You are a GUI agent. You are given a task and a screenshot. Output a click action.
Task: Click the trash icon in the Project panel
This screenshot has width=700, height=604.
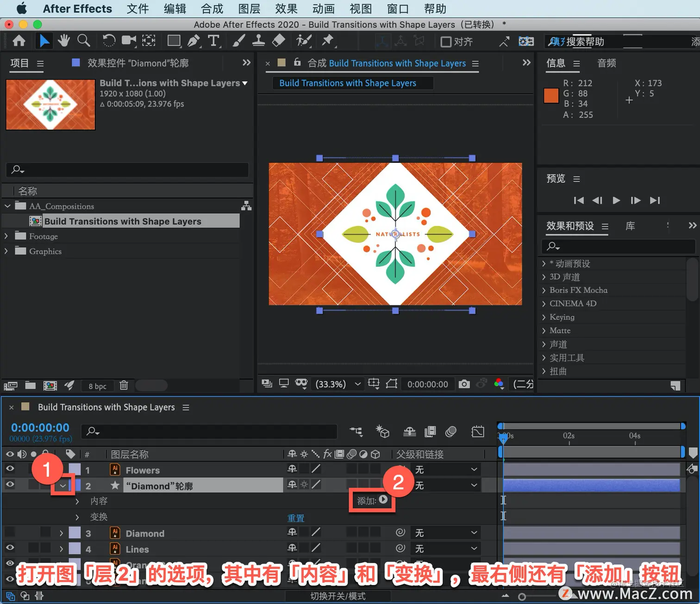(124, 385)
